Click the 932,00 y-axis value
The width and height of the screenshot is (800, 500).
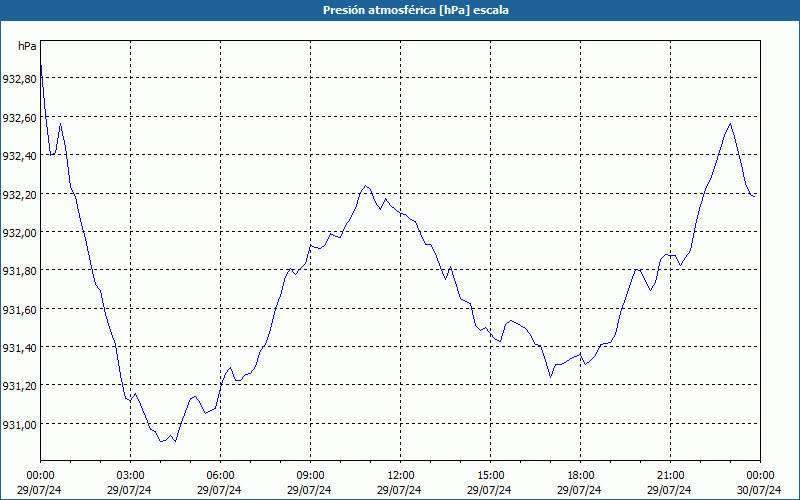(x=19, y=233)
